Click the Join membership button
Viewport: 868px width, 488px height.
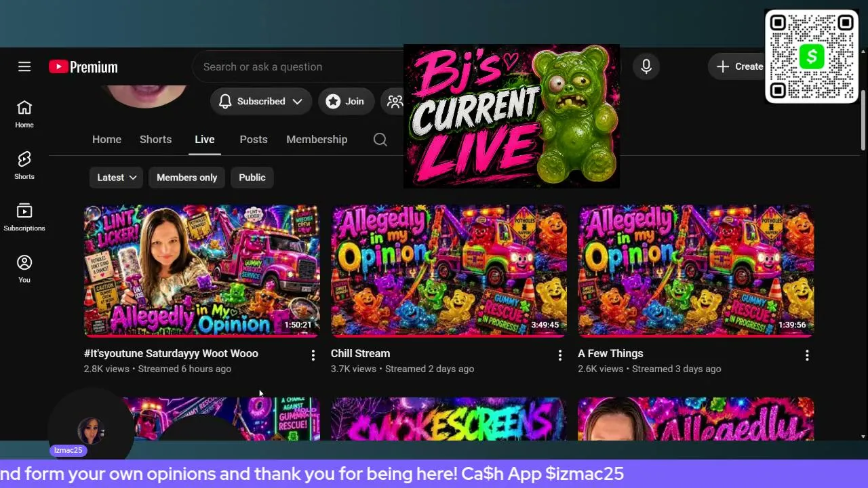(346, 101)
